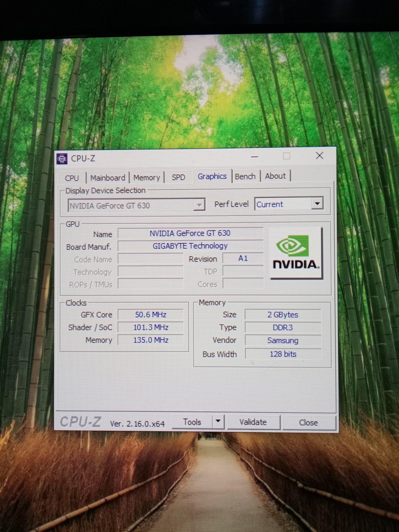Close the window with X icon

pyautogui.click(x=319, y=156)
